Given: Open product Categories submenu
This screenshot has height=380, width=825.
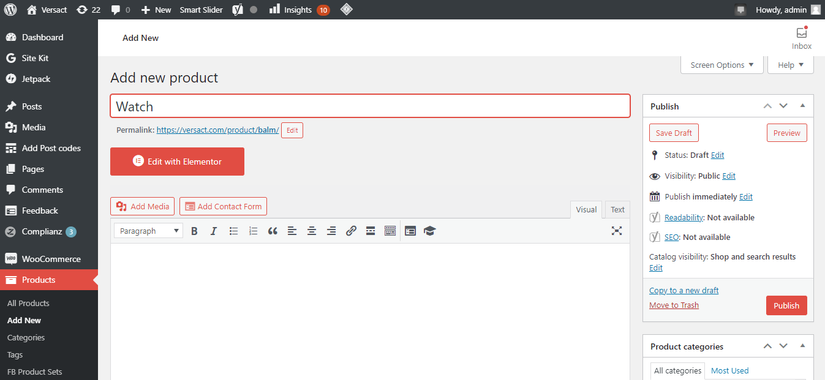Looking at the screenshot, I should click(26, 337).
